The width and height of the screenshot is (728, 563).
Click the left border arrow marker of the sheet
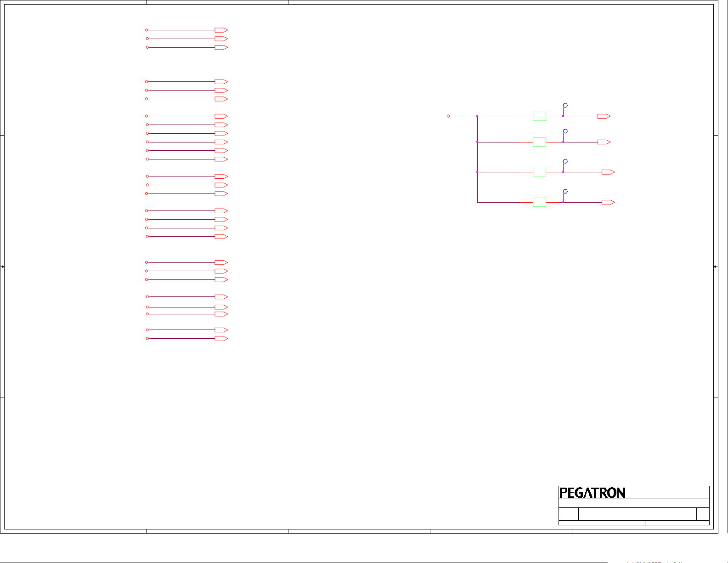3,267
